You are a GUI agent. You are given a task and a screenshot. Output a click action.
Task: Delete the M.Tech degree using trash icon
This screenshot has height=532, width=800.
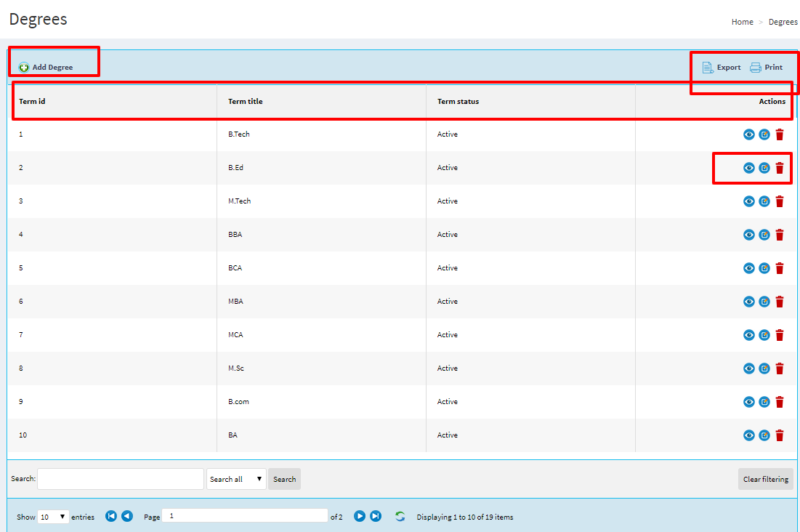tap(780, 201)
